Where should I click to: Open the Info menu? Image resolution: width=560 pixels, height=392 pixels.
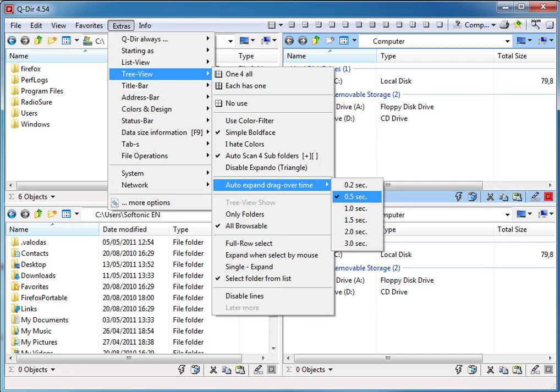pos(145,26)
